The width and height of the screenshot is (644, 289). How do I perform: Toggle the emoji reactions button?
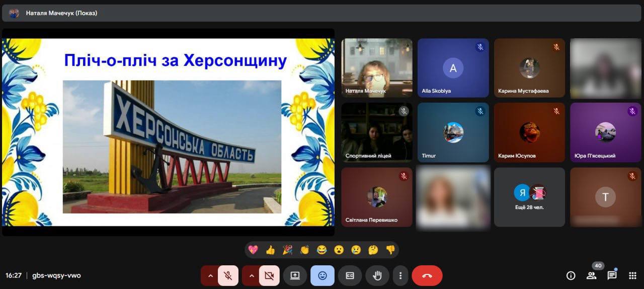pos(323,275)
